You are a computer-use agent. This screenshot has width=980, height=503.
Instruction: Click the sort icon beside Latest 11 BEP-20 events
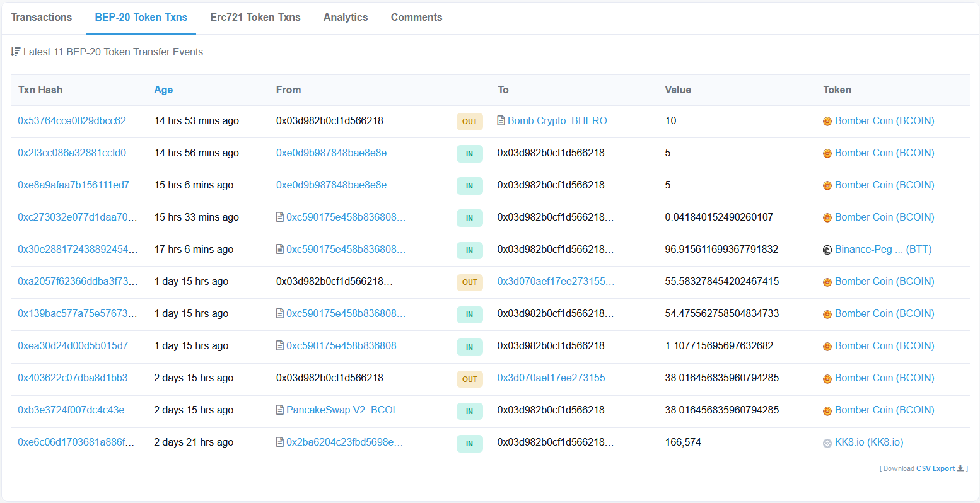pos(16,52)
